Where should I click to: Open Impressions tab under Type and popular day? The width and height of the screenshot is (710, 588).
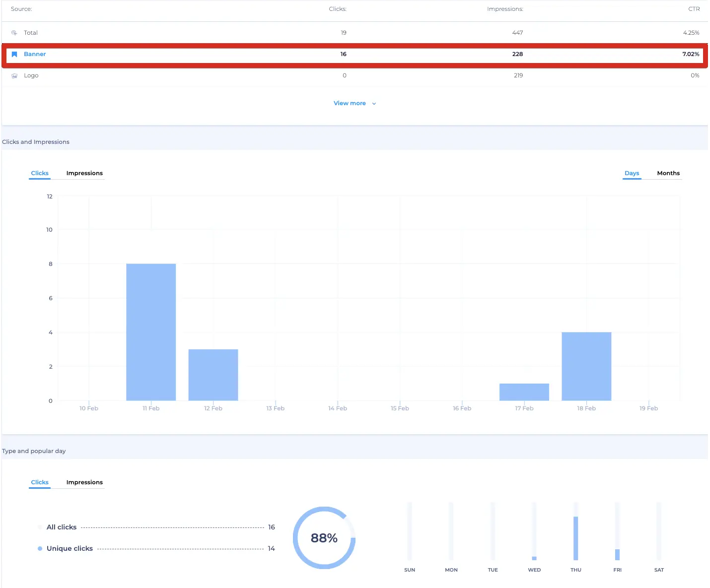pos(84,482)
